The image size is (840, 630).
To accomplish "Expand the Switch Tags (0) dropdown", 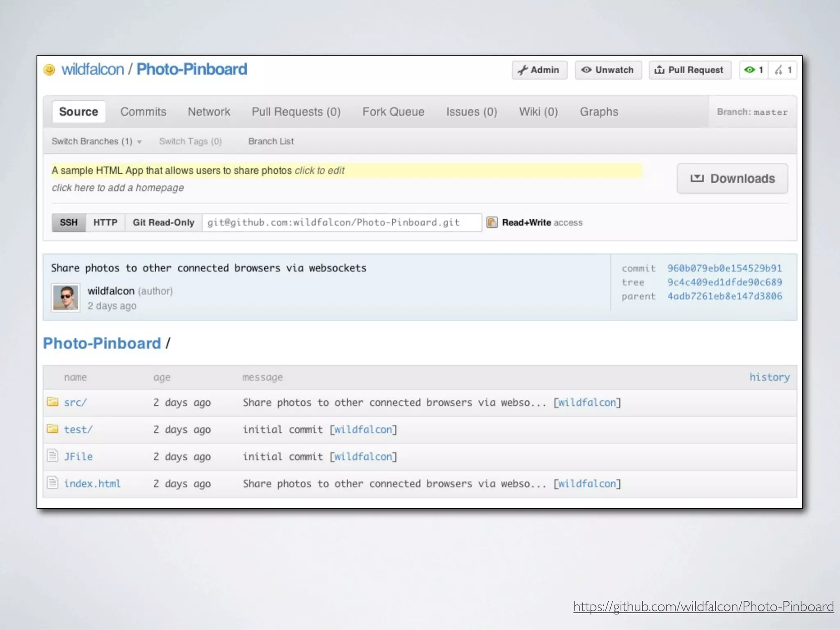I will [190, 141].
